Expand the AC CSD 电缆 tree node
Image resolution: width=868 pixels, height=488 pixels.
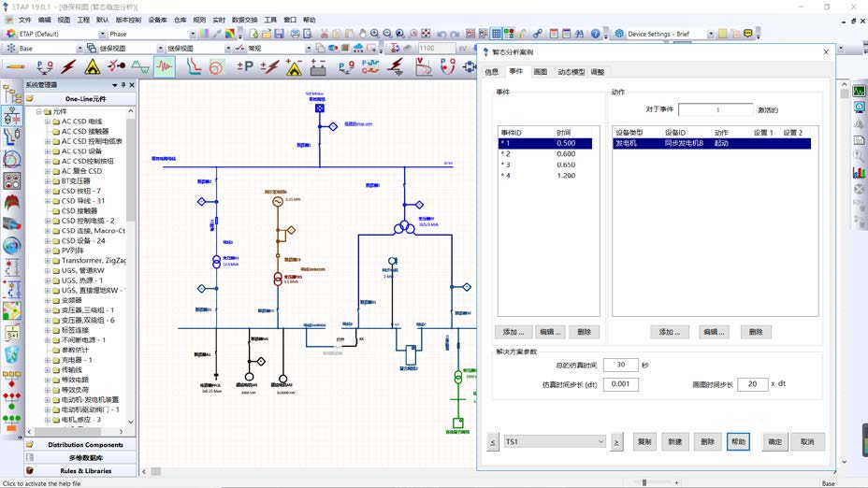(48, 122)
